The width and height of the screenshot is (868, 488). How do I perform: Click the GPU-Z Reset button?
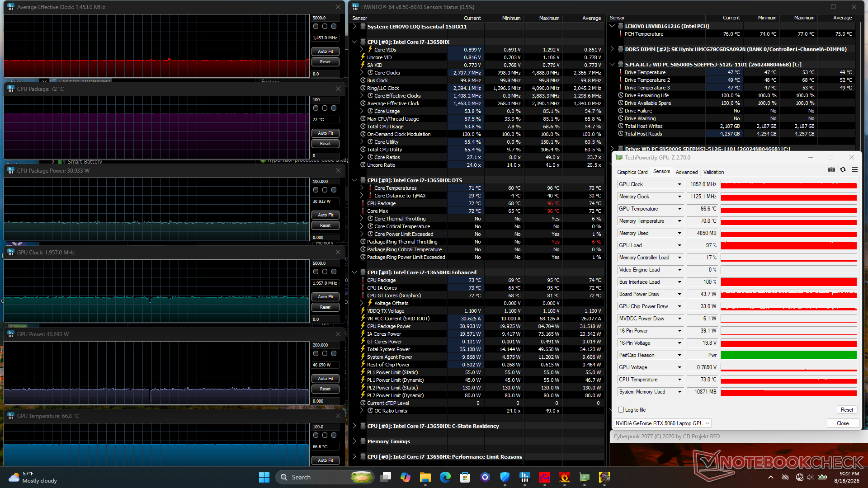(847, 410)
